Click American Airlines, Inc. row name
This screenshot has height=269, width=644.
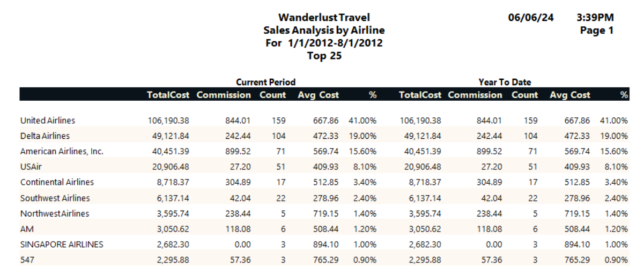click(62, 152)
